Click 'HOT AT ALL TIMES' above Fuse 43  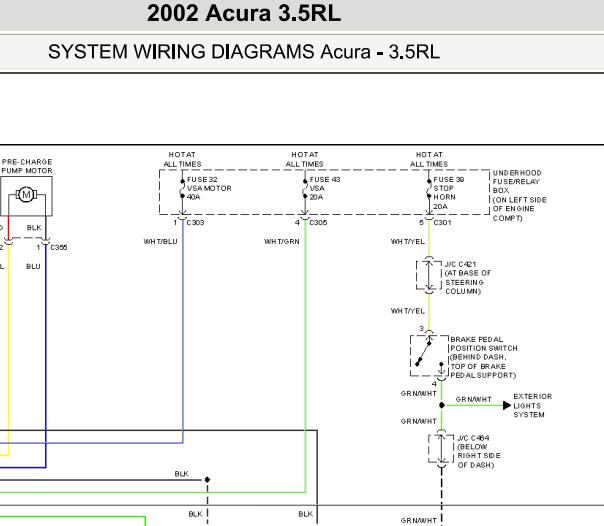point(305,159)
